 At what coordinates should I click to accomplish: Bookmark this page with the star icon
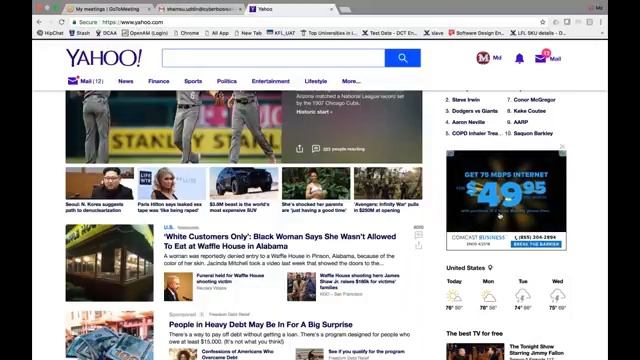(542, 22)
